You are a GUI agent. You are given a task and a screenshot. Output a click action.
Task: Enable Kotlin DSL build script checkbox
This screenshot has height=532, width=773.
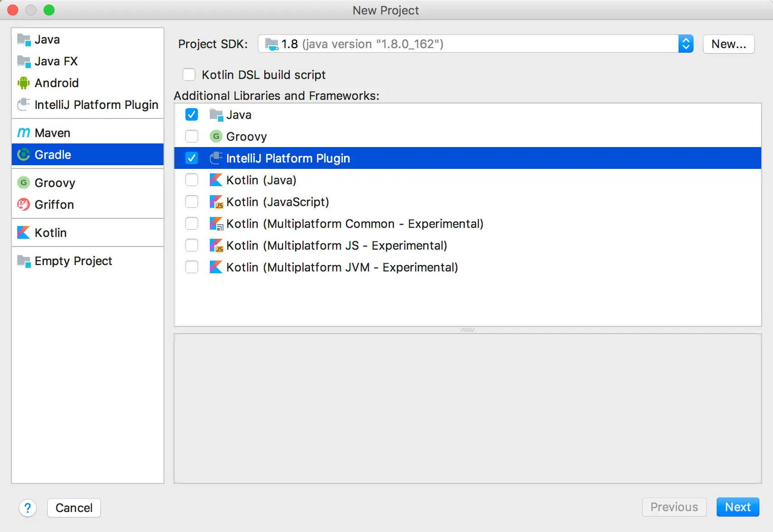pyautogui.click(x=189, y=74)
